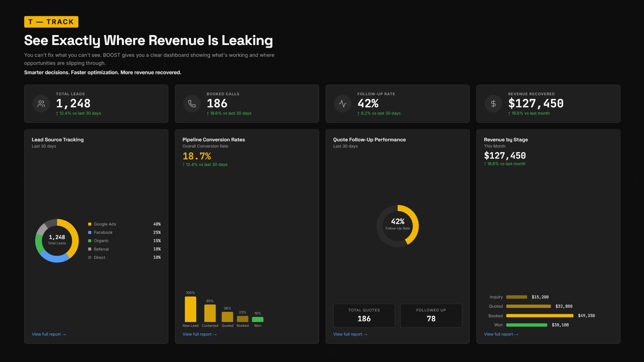The height and width of the screenshot is (362, 644).
Task: Click the '12.4% vs last 30 days' Total Leads trend
Action: 78,113
